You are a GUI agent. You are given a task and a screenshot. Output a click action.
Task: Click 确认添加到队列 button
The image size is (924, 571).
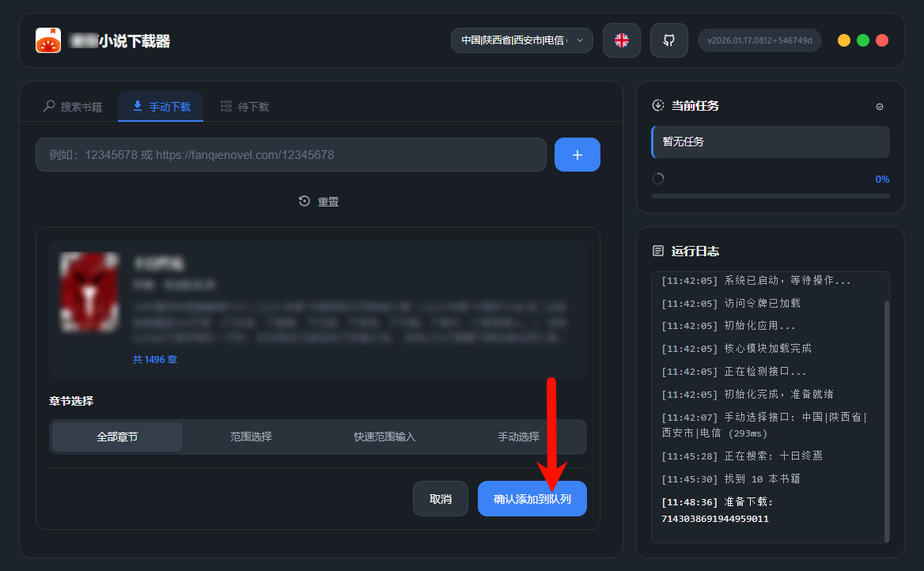532,499
